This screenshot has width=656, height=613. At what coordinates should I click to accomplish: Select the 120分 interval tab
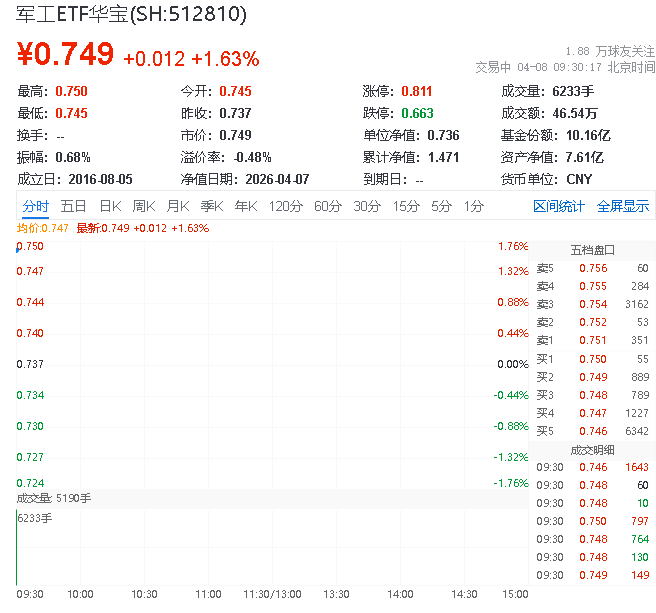(x=286, y=206)
